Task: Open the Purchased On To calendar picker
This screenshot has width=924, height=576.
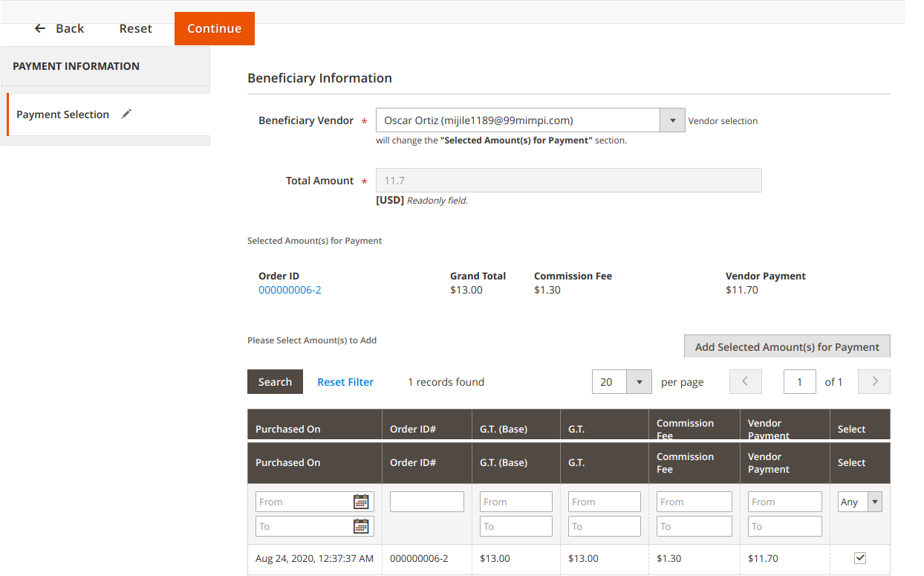Action: click(361, 526)
